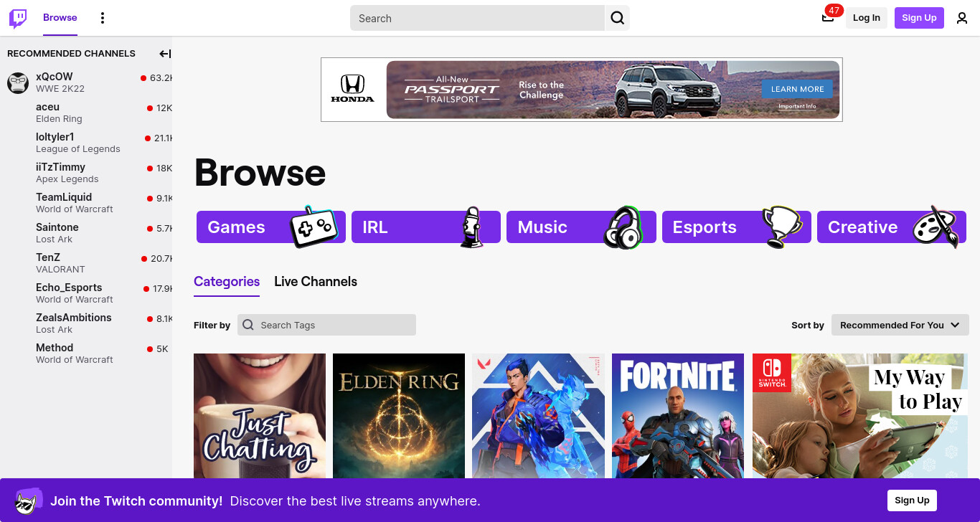
Task: Open Valorant category thumbnail
Action: click(538, 416)
